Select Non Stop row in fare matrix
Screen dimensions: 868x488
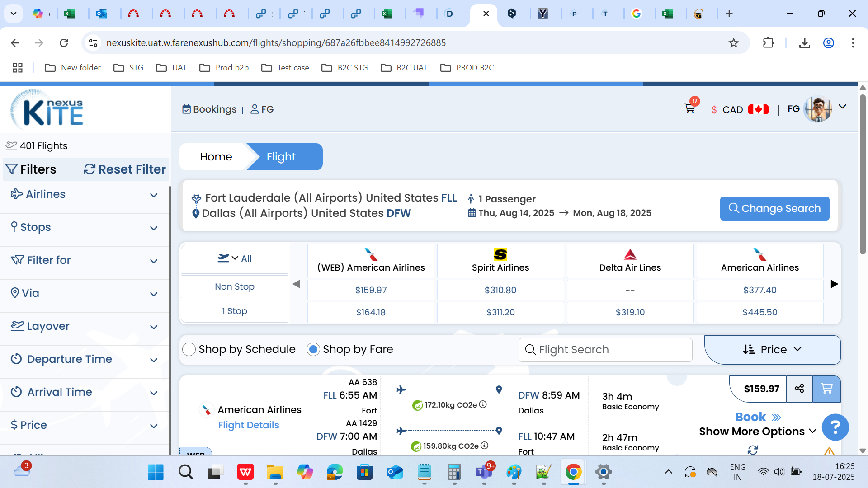click(235, 287)
